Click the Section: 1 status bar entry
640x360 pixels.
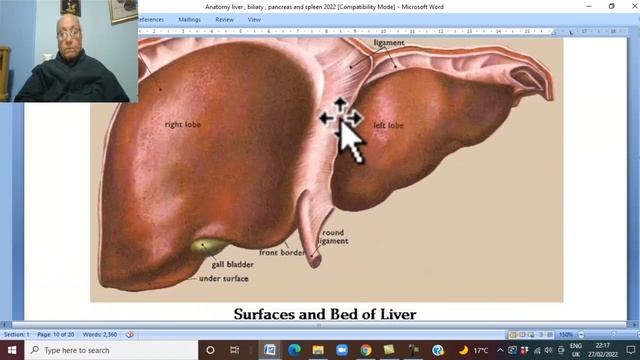tap(17, 334)
